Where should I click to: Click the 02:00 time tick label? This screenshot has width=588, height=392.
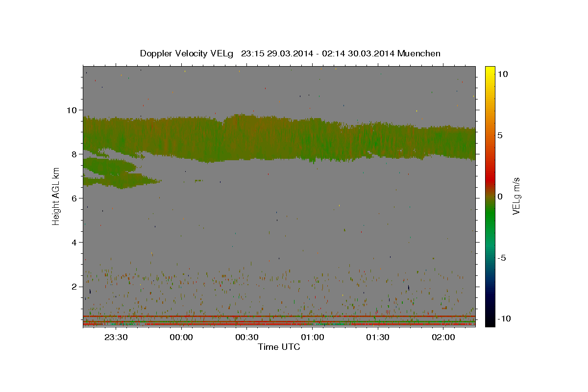[443, 338]
